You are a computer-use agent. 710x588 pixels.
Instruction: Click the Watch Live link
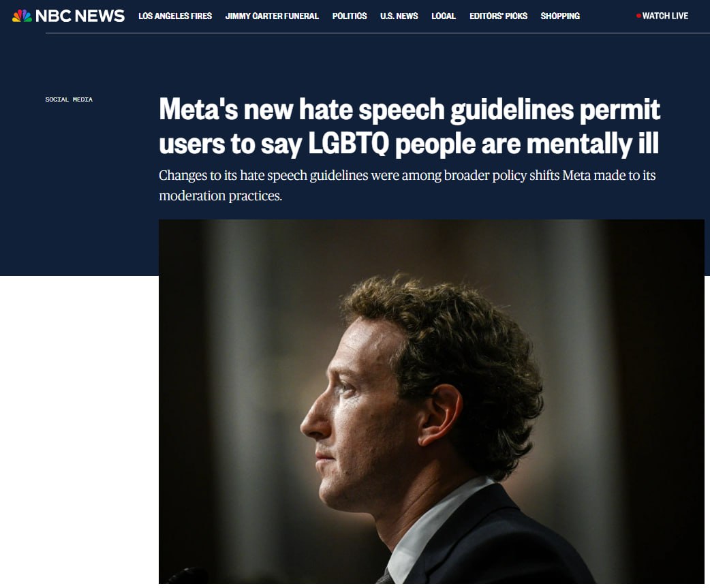click(665, 16)
